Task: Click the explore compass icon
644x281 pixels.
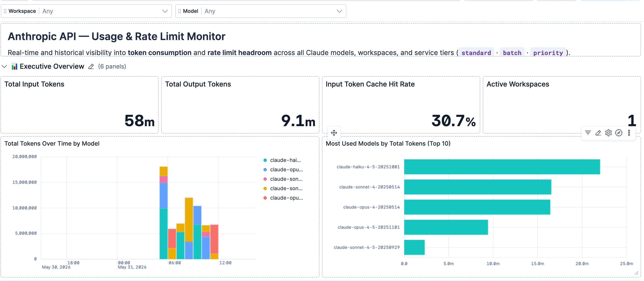Action: coord(619,133)
